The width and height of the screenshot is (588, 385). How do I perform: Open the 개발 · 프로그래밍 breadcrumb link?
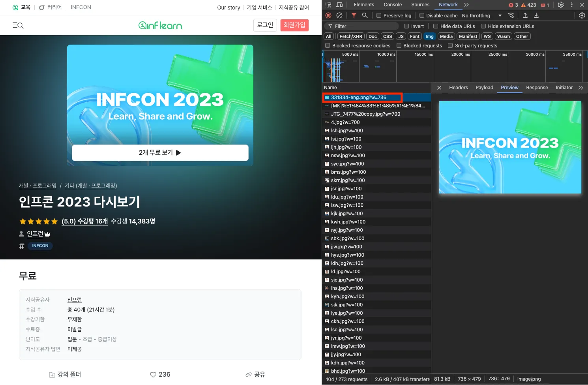point(38,186)
